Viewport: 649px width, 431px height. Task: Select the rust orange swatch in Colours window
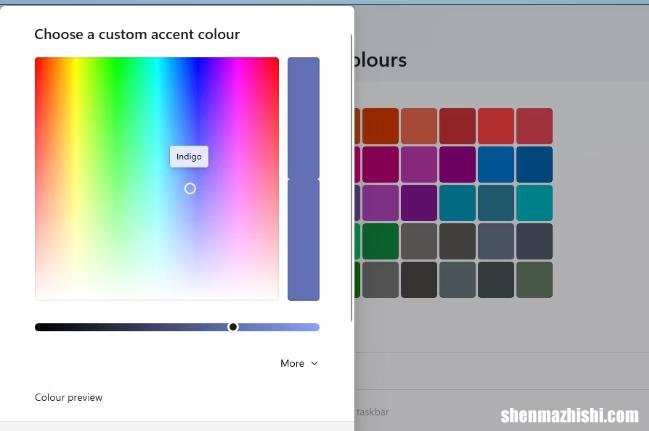click(380, 126)
